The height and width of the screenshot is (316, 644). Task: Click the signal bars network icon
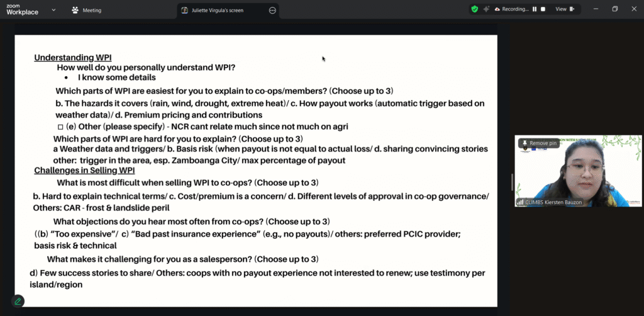point(520,202)
